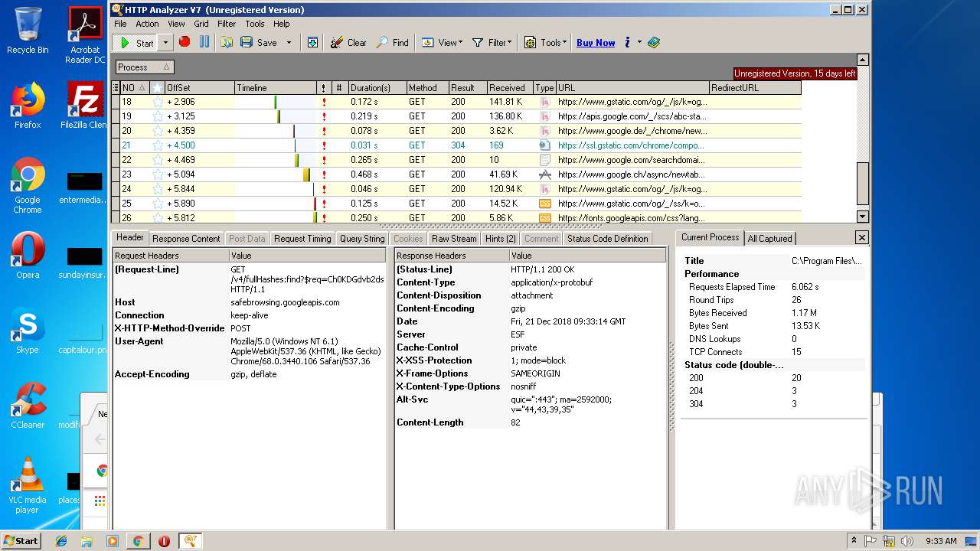Click the Start capture button
Screen dimensions: 980x551
tap(136, 43)
